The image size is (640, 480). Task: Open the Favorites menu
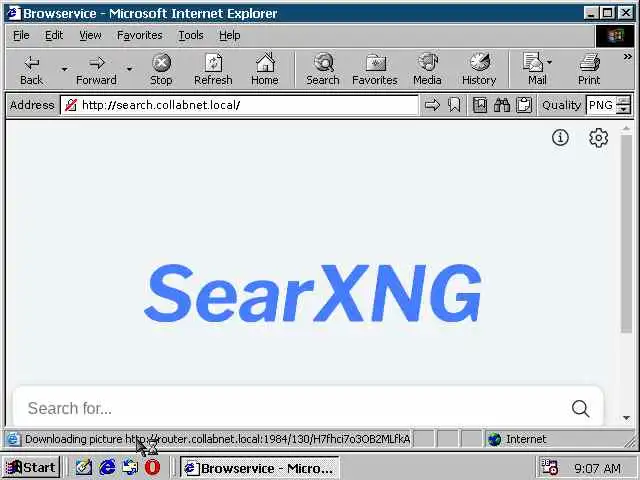click(140, 36)
